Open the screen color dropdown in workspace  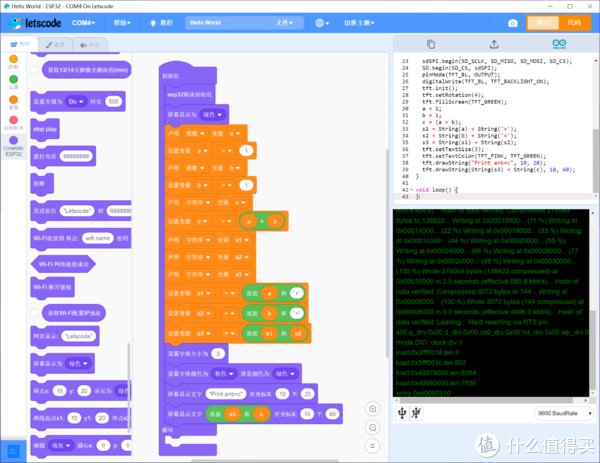[213, 114]
